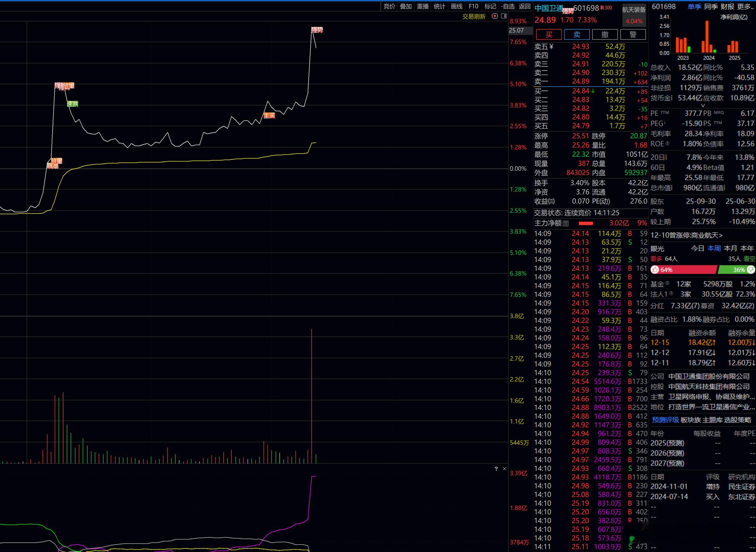Expand financial details chevron below 货币金

[x=703, y=106]
